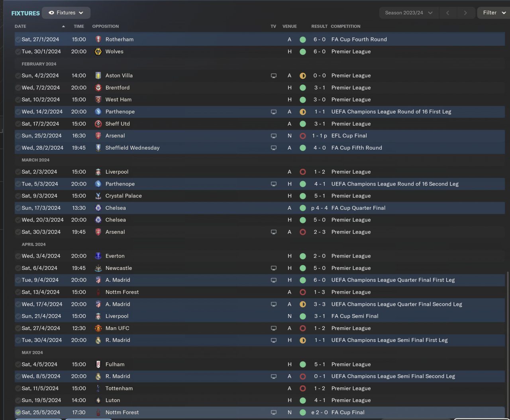Click the Rotherham club badge icon

[x=98, y=39]
